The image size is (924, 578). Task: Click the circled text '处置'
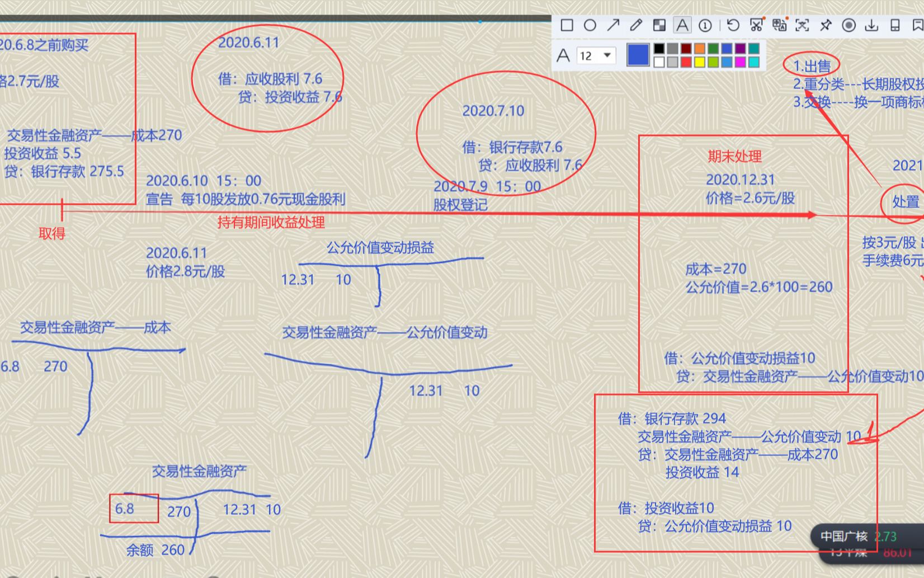pos(906,202)
